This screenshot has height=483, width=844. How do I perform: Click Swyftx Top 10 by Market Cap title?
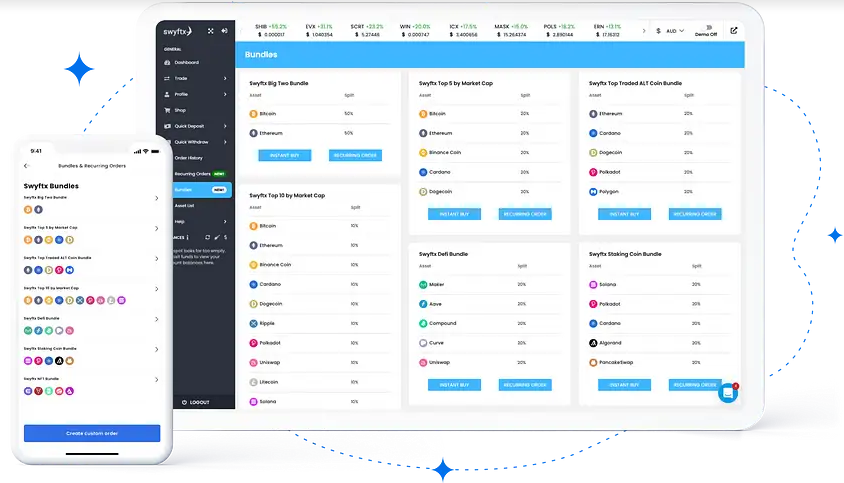287,195
